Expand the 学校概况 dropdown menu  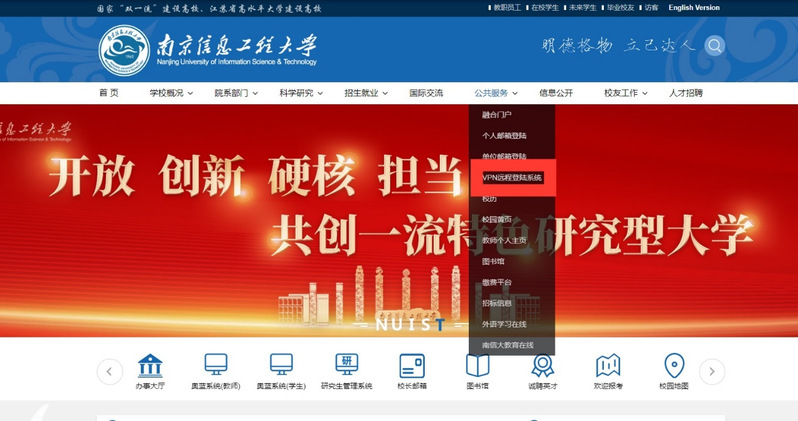(x=171, y=93)
